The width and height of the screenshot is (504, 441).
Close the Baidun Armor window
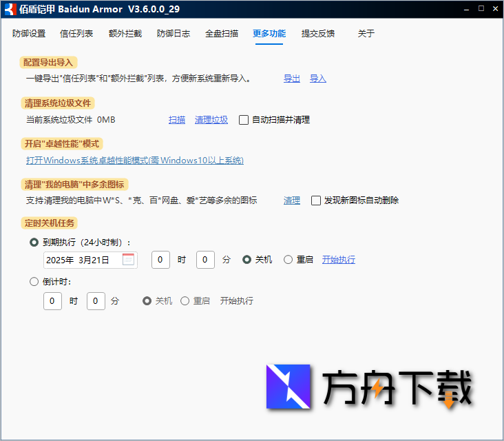point(495,9)
